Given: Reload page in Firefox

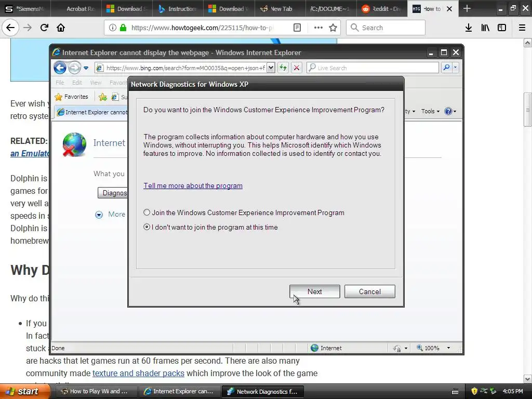Looking at the screenshot, I should coord(44,28).
